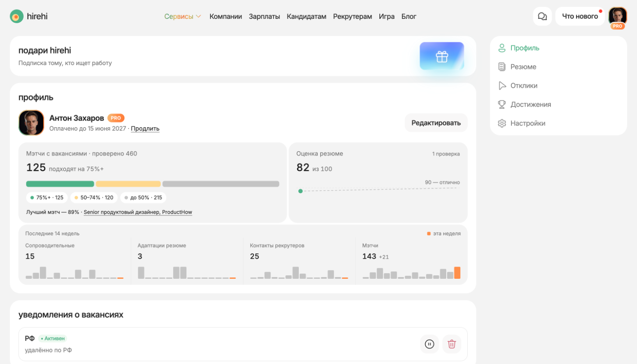Click the Сопроводительные value 15
Image resolution: width=637 pixels, height=364 pixels.
tap(30, 256)
